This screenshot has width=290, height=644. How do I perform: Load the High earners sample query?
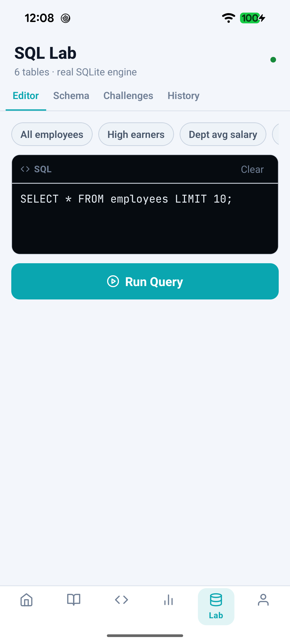pos(136,134)
